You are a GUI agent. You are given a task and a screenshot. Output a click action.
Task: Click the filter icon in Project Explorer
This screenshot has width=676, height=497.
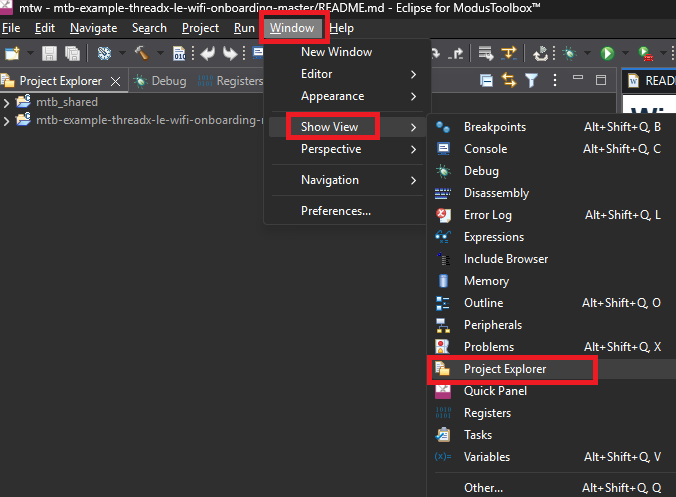[532, 80]
